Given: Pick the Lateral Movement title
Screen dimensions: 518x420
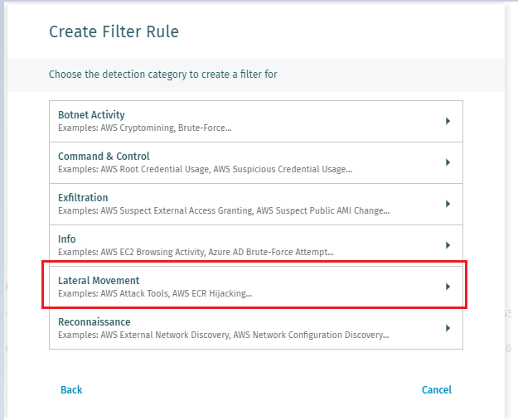Looking at the screenshot, I should click(99, 280).
